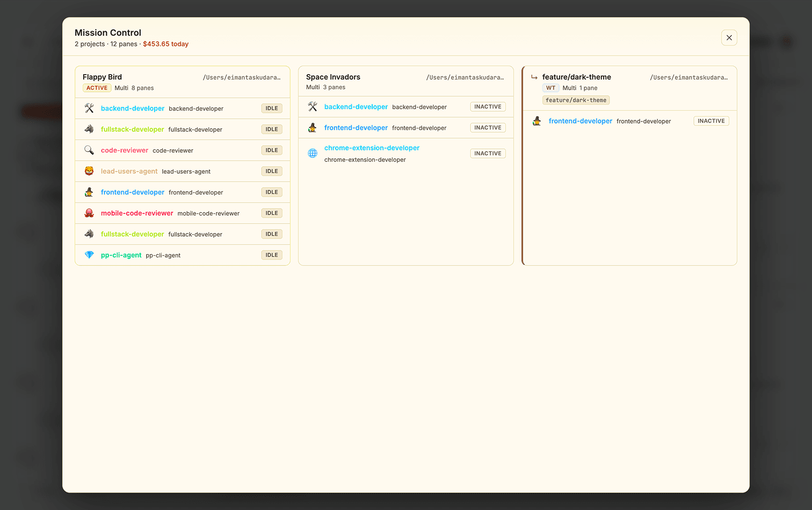
Task: Click the IDLE badge on the lead-users-agent row
Action: coord(272,171)
